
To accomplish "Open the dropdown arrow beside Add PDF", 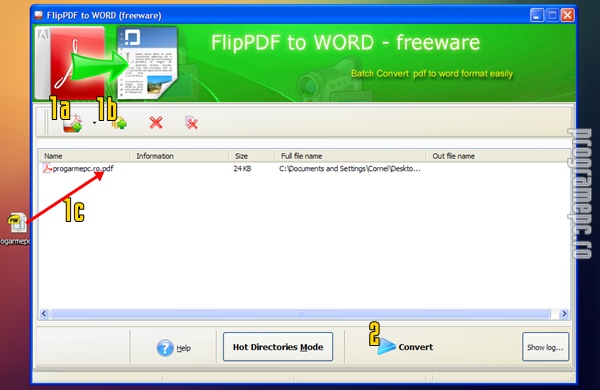I will (x=95, y=123).
